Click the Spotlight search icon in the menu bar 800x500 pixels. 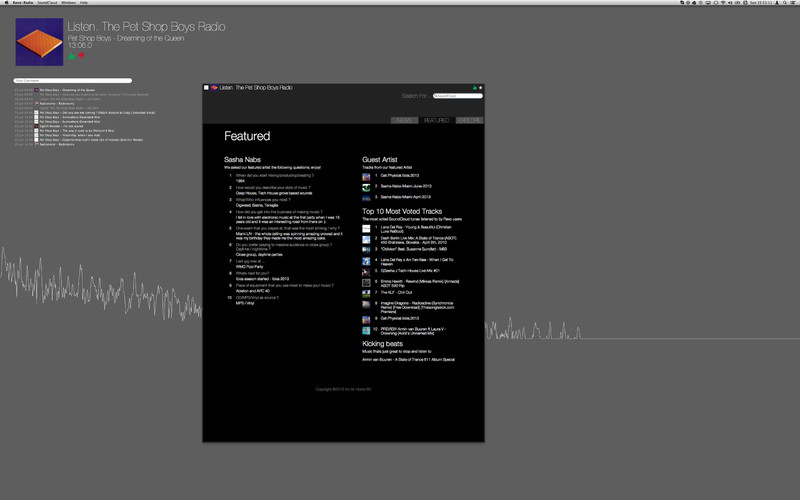pyautogui.click(x=785, y=3)
